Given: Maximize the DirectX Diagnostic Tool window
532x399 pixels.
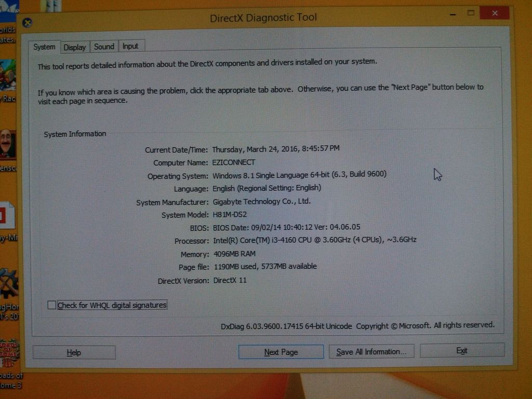Looking at the screenshot, I should pos(471,13).
